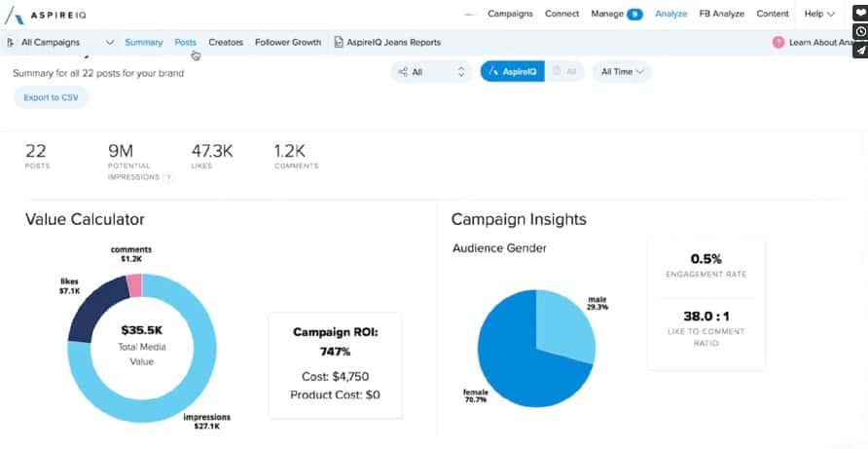Click Export to CSV button

tap(51, 97)
